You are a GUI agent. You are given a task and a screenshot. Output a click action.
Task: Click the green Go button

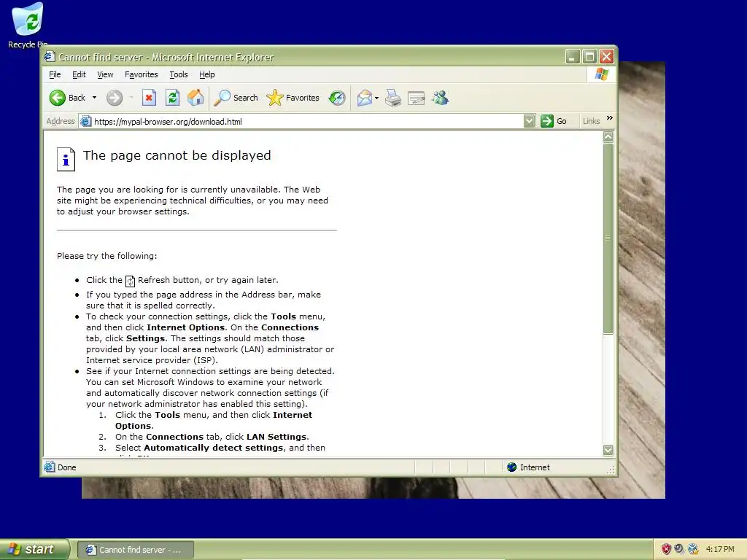pyautogui.click(x=554, y=121)
